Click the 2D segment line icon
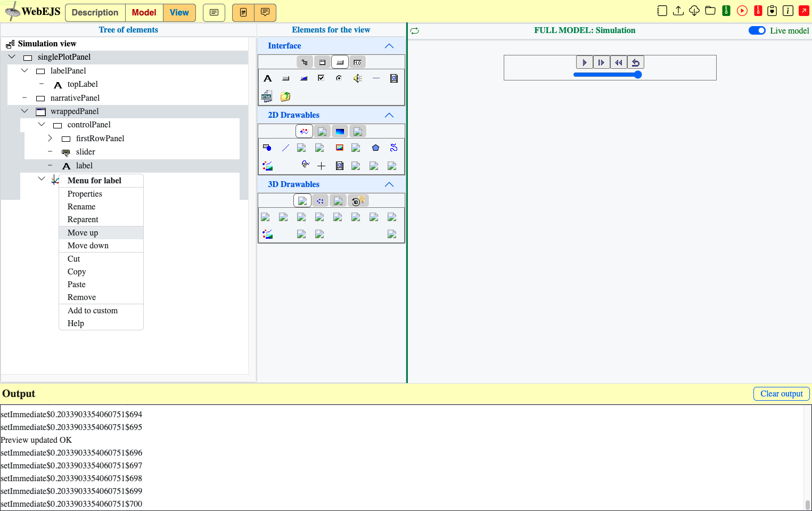 point(285,148)
